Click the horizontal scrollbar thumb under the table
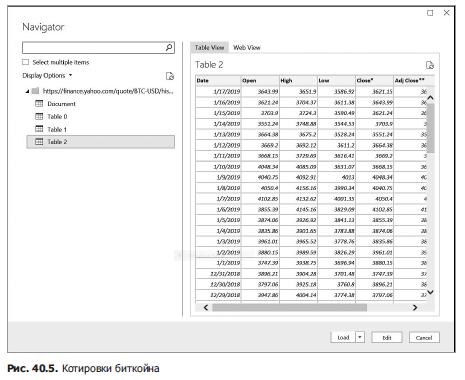 click(290, 307)
